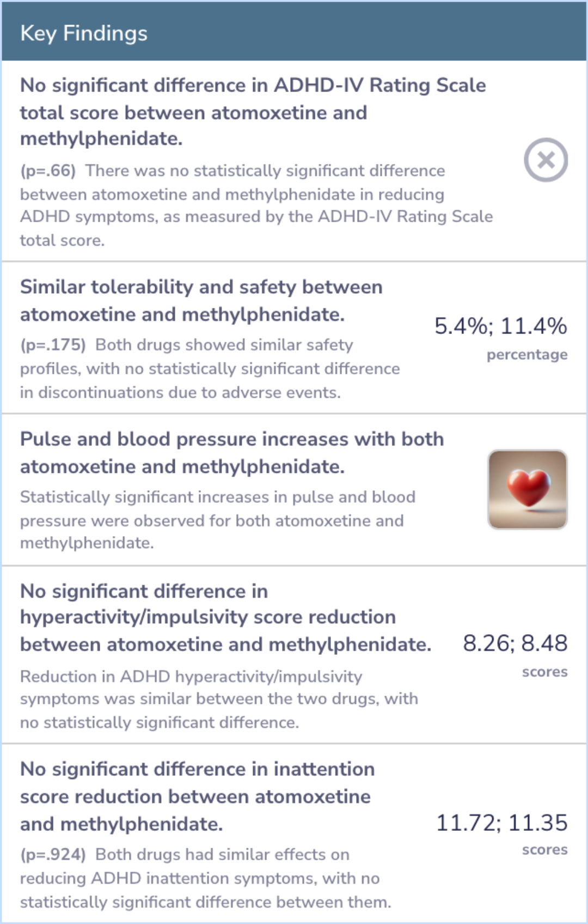This screenshot has height=924, width=588.
Task: Click the circled X icon
Action: (x=546, y=160)
